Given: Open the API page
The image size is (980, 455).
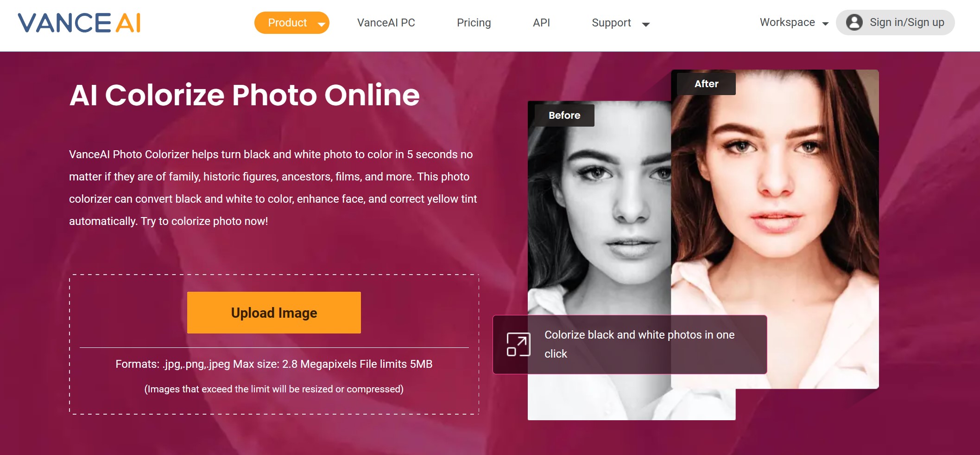Looking at the screenshot, I should (x=541, y=23).
